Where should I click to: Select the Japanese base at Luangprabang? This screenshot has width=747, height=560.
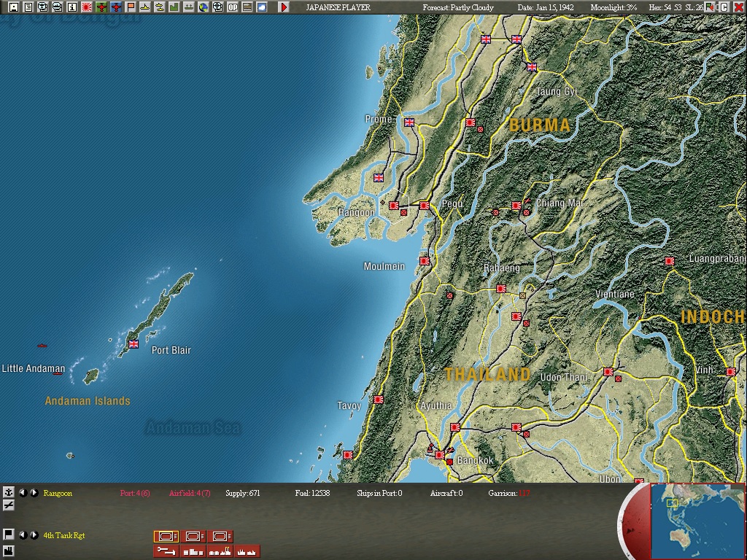coord(670,261)
